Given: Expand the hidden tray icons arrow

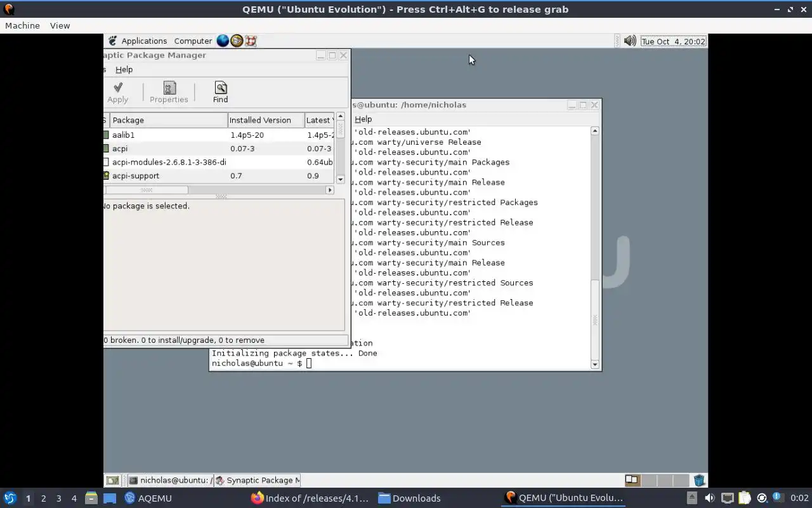Looking at the screenshot, I should (x=692, y=498).
